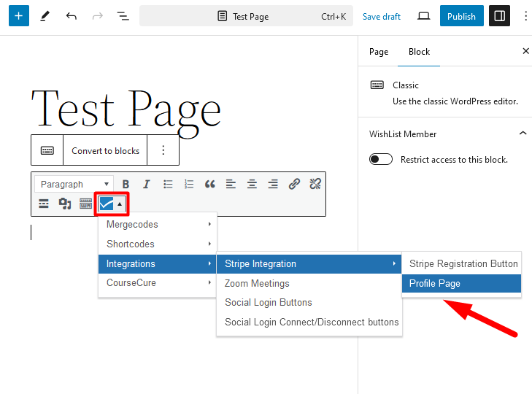Toggle bold formatting in classic toolbar
The image size is (532, 394).
(x=126, y=184)
